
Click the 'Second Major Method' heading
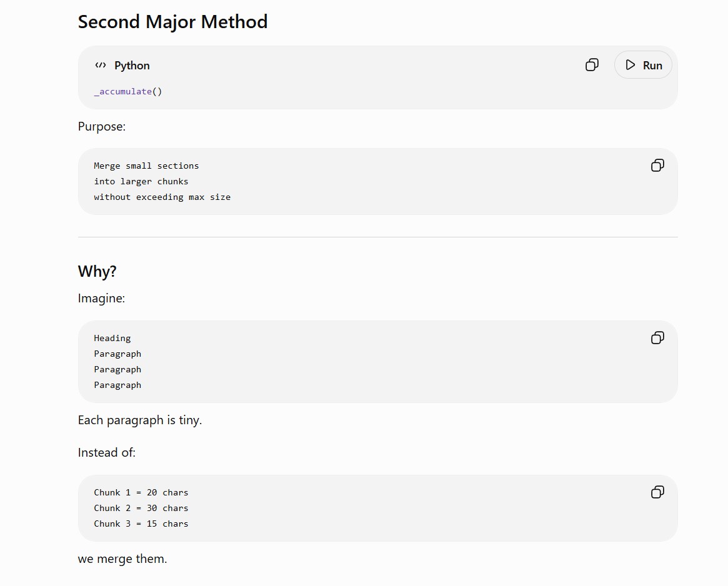point(172,22)
